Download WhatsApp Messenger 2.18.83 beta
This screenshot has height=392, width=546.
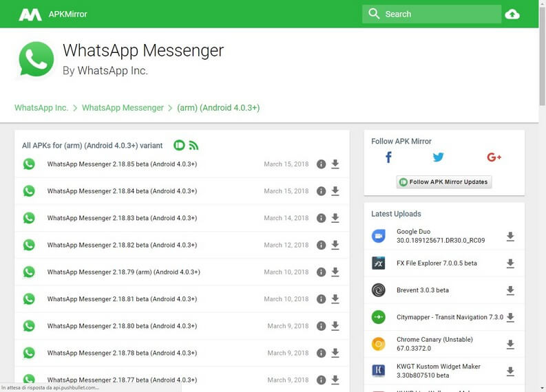tap(335, 218)
